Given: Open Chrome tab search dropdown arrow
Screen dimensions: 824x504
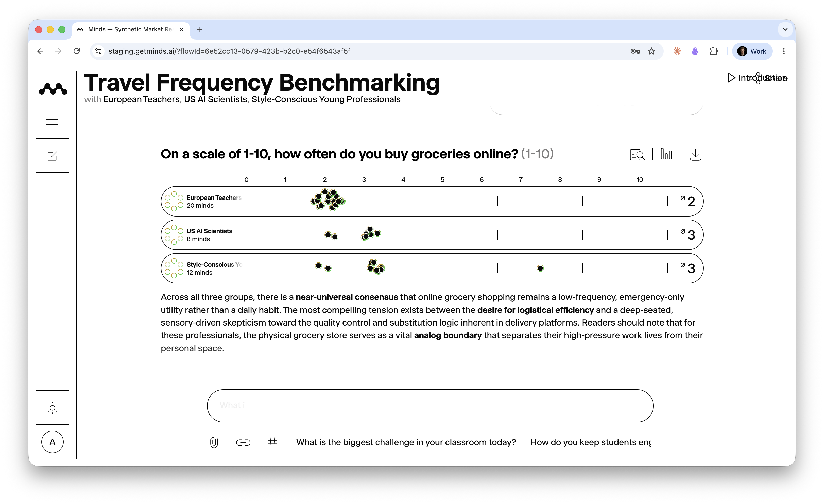Looking at the screenshot, I should point(785,29).
